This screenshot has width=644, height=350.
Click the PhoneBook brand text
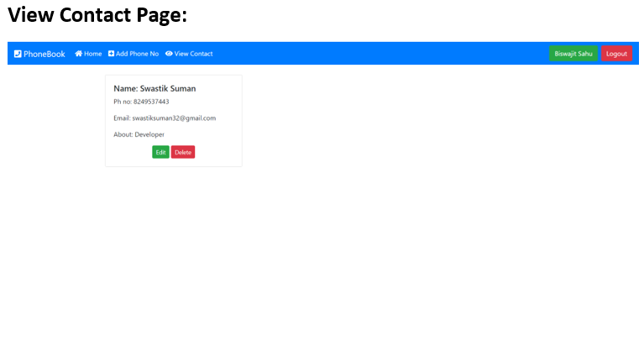click(44, 54)
